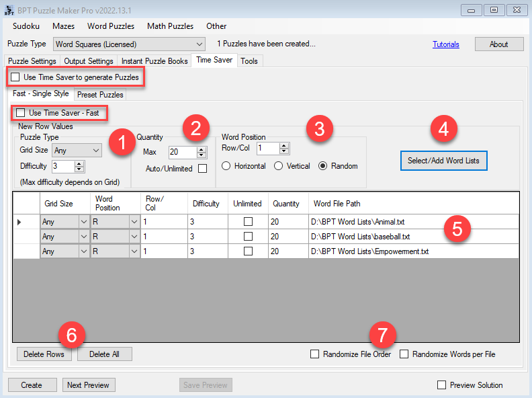Screen dimensions: 532x398
Task: Open the Mazes menu
Action: [x=63, y=26]
